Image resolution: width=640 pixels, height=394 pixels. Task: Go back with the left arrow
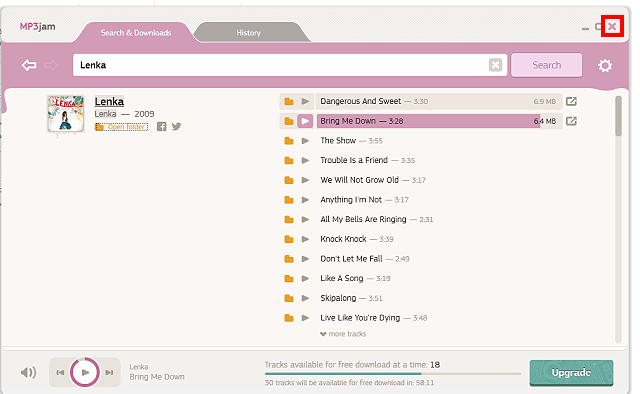click(x=29, y=65)
